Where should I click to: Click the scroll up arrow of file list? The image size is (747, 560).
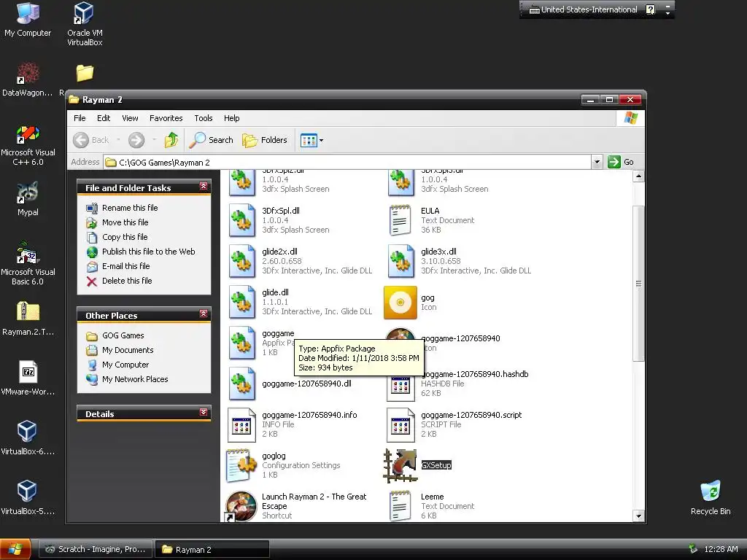[638, 176]
